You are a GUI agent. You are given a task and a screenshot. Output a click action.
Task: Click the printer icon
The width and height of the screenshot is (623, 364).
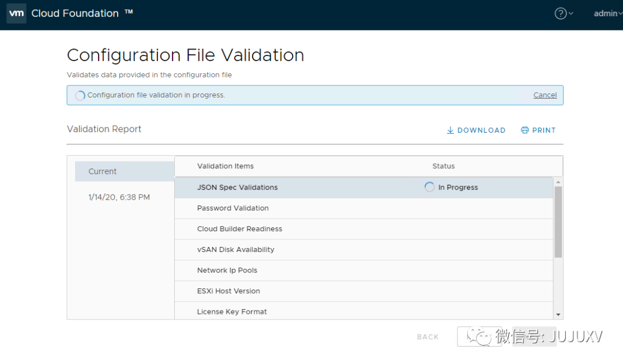(524, 130)
